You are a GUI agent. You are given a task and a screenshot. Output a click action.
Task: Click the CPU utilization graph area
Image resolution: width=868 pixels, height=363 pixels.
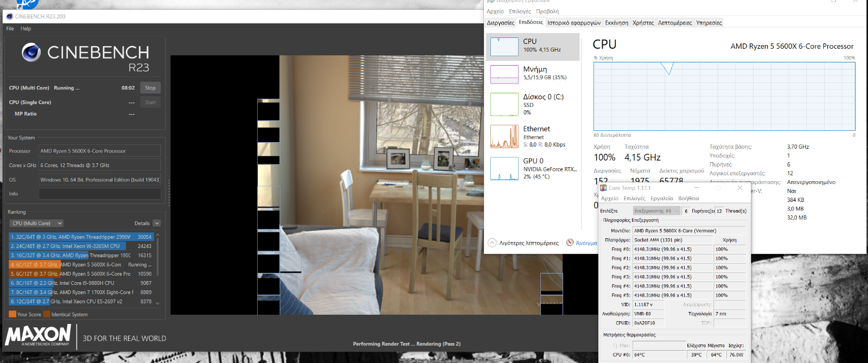(724, 96)
